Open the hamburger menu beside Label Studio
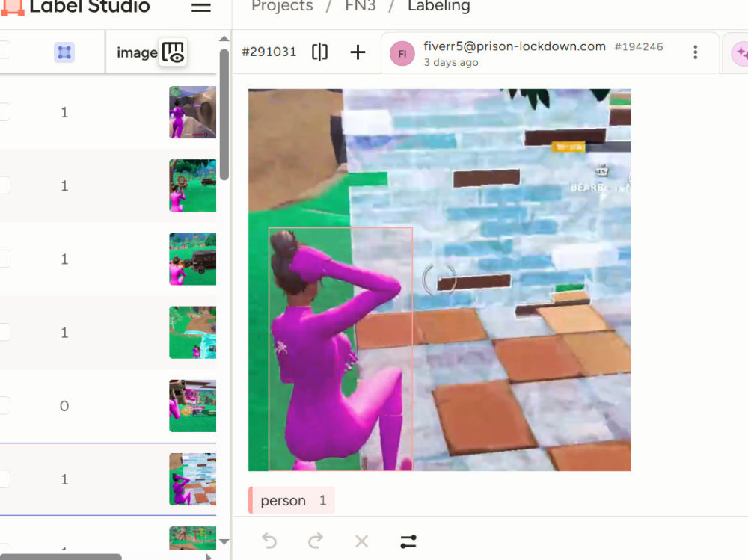Image resolution: width=748 pixels, height=560 pixels. point(200,7)
